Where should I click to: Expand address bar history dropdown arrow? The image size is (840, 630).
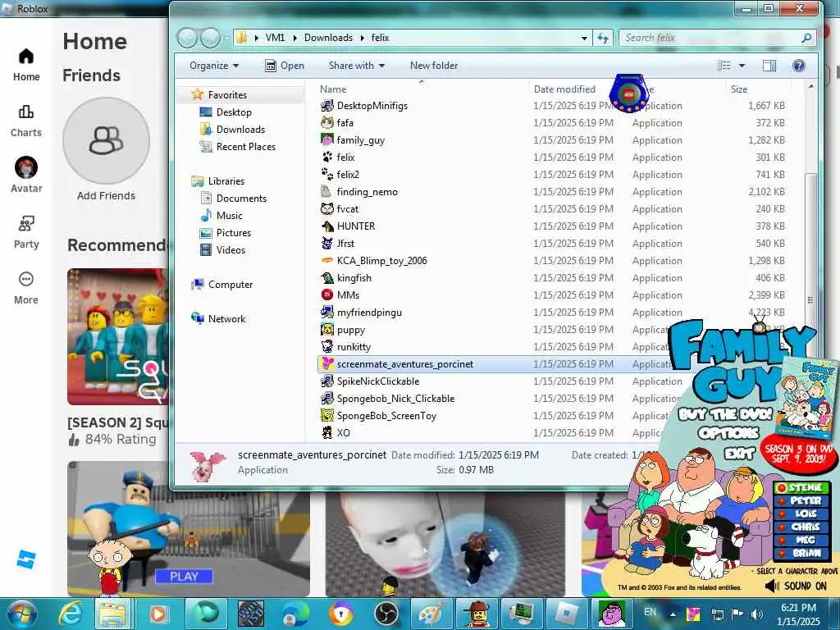click(584, 38)
